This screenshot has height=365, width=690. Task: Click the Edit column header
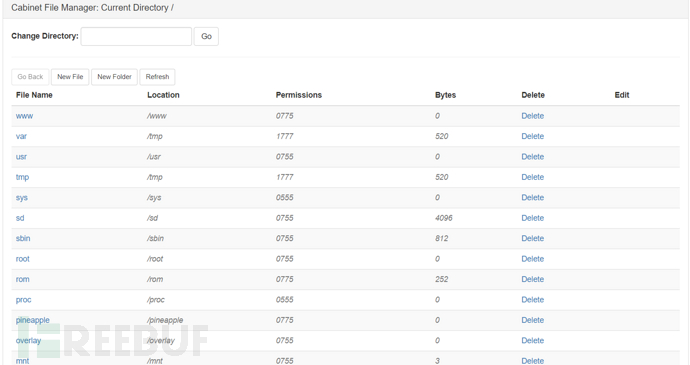click(x=622, y=95)
